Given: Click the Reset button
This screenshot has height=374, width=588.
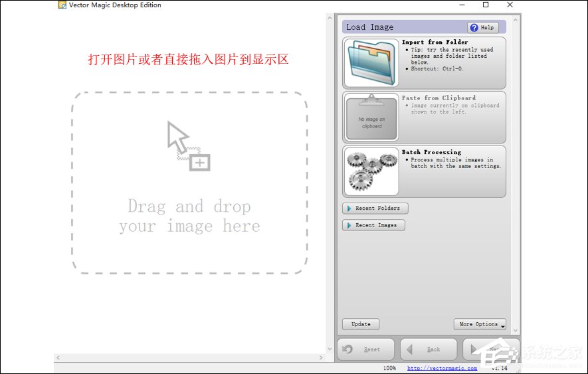Looking at the screenshot, I should pyautogui.click(x=365, y=349).
